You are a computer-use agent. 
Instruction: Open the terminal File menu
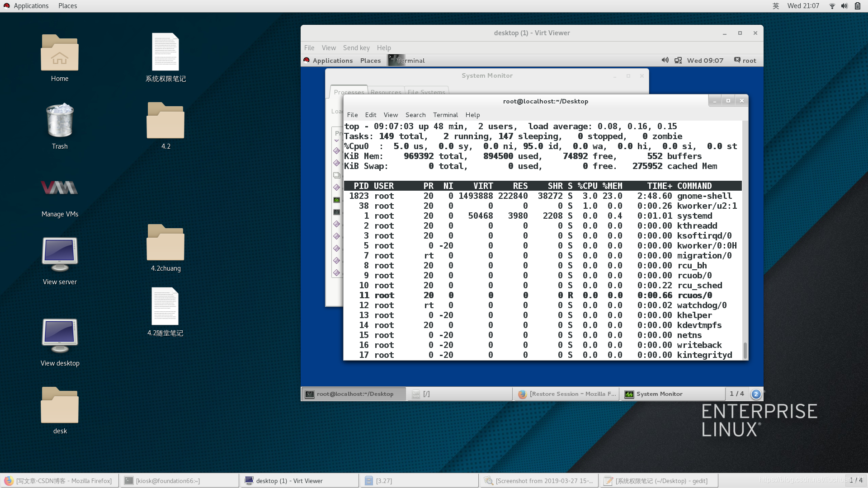pos(352,115)
